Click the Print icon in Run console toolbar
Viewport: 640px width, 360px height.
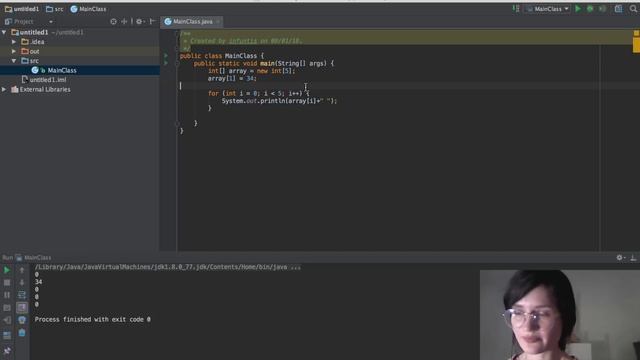(x=22, y=320)
